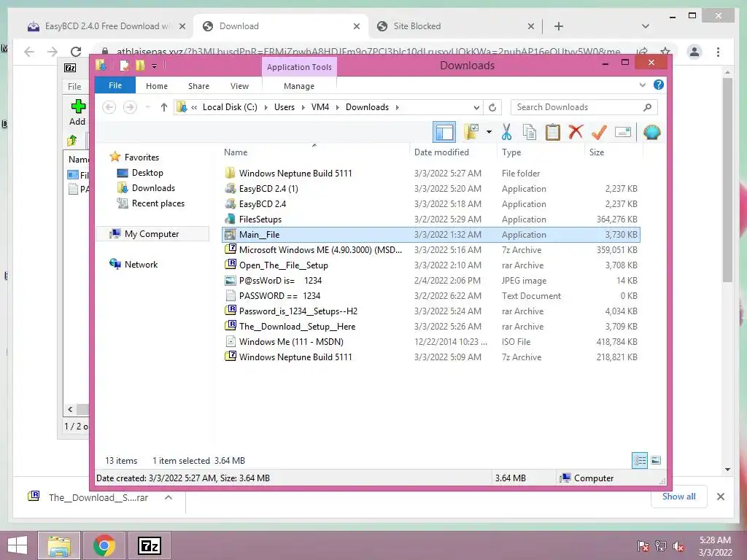Open 7-Zip from the taskbar
747x560 pixels.
click(x=149, y=545)
